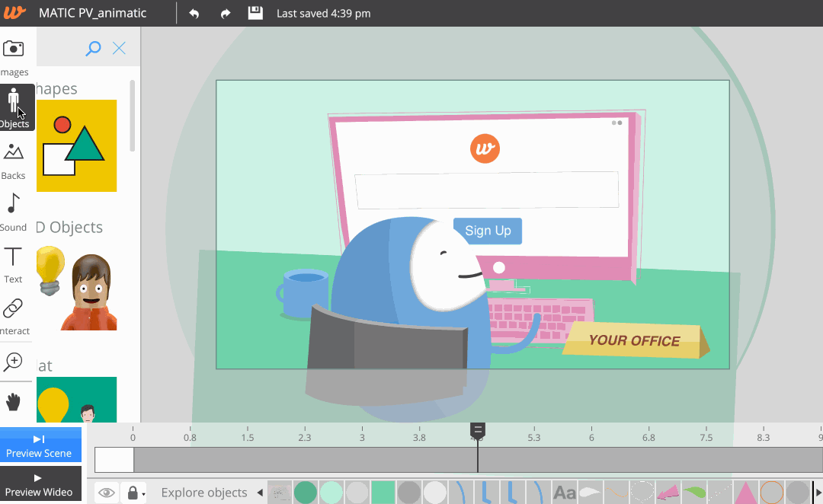Click Preview Scene button
The width and height of the screenshot is (823, 504).
point(41,445)
